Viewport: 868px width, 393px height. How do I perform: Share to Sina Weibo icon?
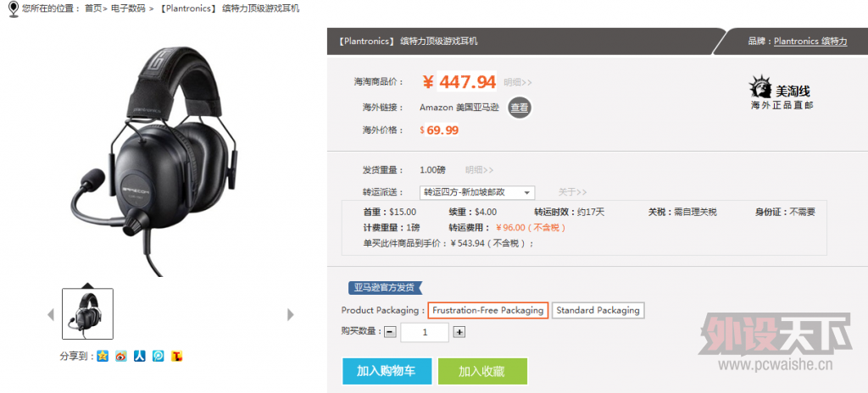[121, 356]
